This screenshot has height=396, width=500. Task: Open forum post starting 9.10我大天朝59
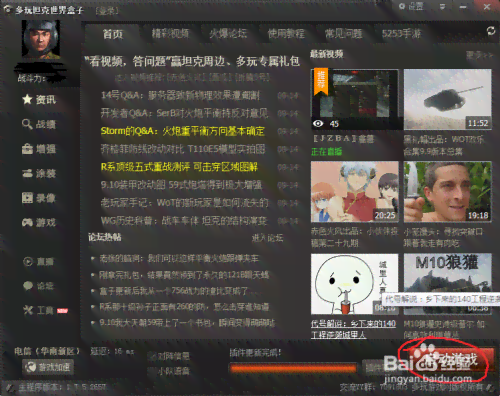coord(187,323)
